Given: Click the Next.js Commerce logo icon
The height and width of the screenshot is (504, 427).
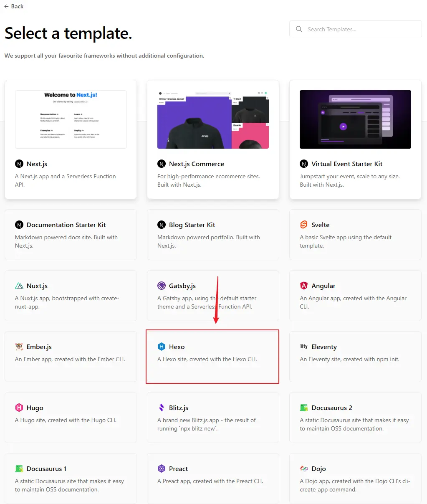Looking at the screenshot, I should [162, 164].
